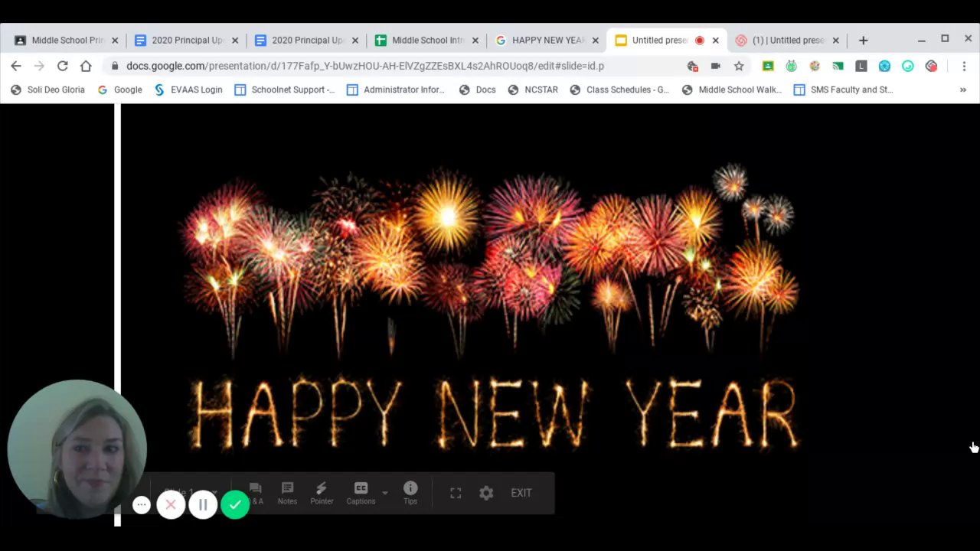Image resolution: width=980 pixels, height=551 pixels.
Task: Open speaker Notes in presentation toolbar
Action: [x=287, y=493]
